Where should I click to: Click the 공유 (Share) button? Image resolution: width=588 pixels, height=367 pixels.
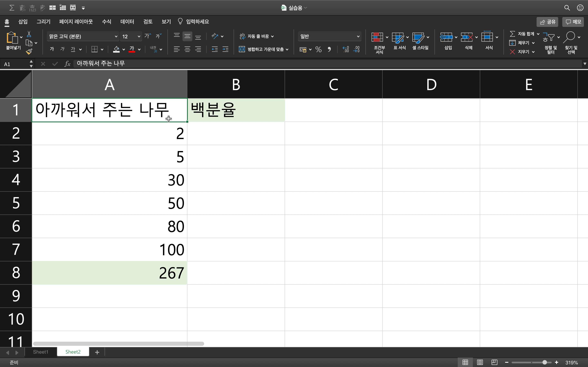pyautogui.click(x=547, y=22)
